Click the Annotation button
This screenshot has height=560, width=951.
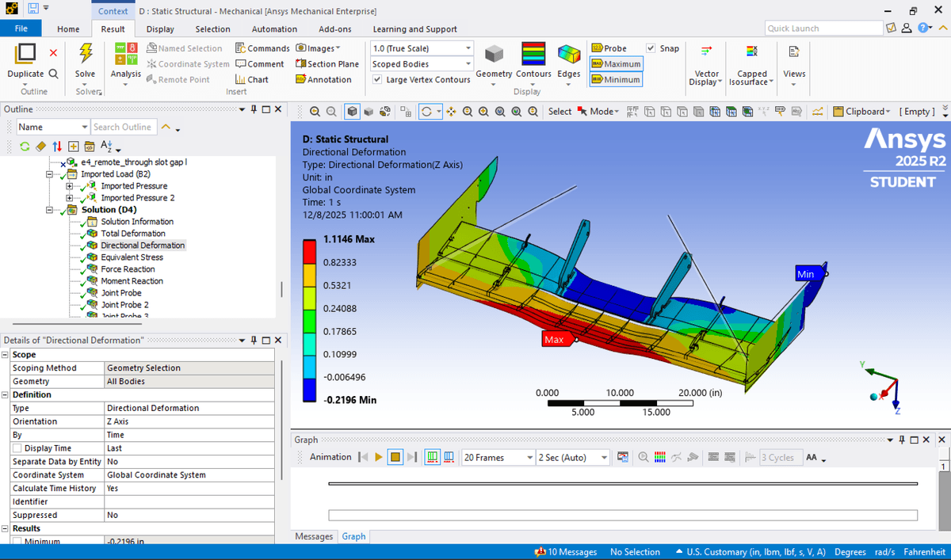tap(323, 79)
